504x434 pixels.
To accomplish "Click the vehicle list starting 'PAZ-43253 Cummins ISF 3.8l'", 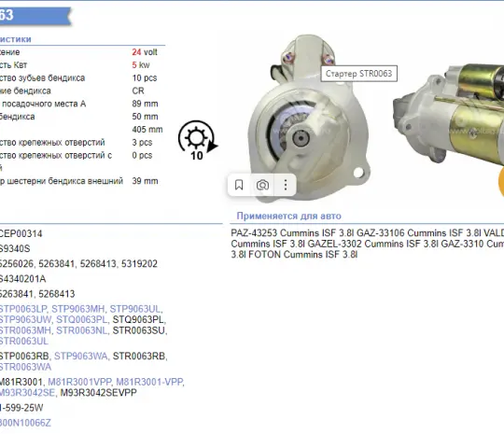I will [x=368, y=244].
